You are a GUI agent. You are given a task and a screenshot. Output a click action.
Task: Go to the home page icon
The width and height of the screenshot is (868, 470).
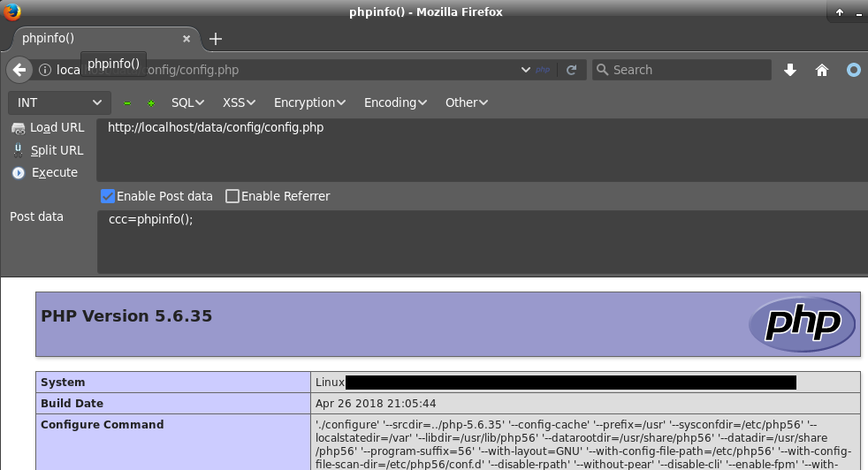[822, 70]
